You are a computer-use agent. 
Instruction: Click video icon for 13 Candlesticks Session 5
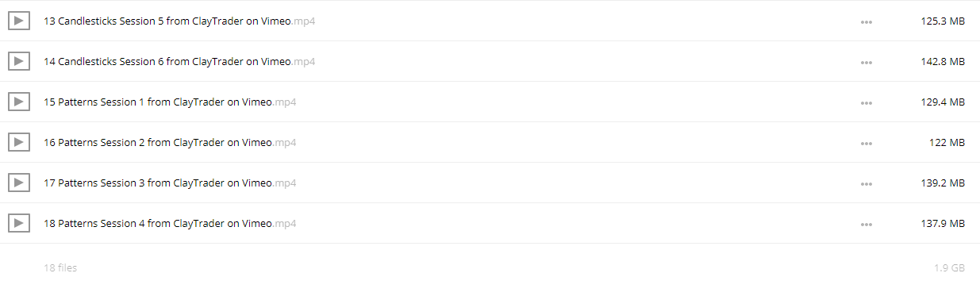(19, 21)
